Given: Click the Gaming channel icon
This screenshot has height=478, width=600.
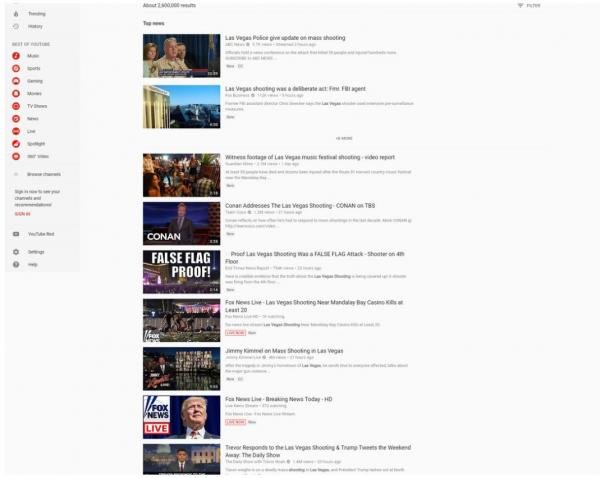Looking at the screenshot, I should [16, 81].
